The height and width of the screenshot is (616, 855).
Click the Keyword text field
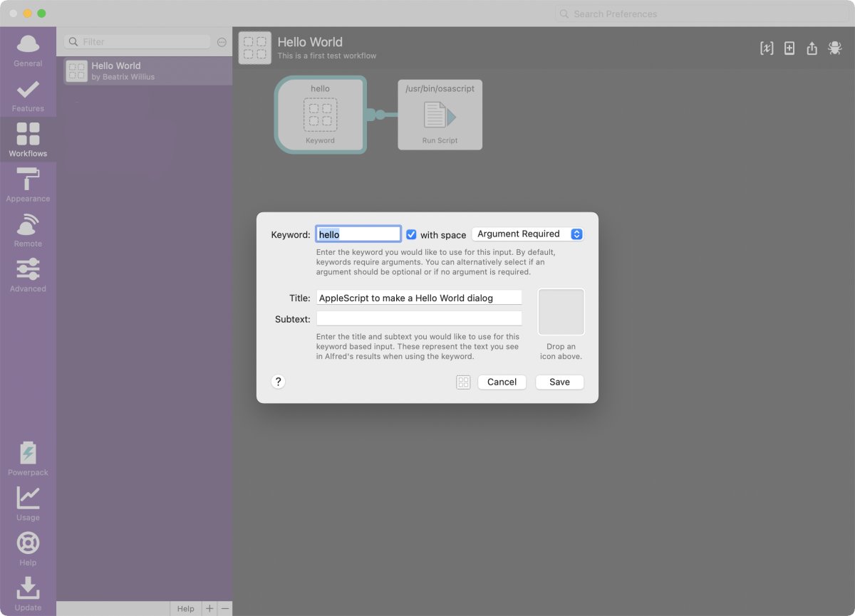click(x=358, y=234)
